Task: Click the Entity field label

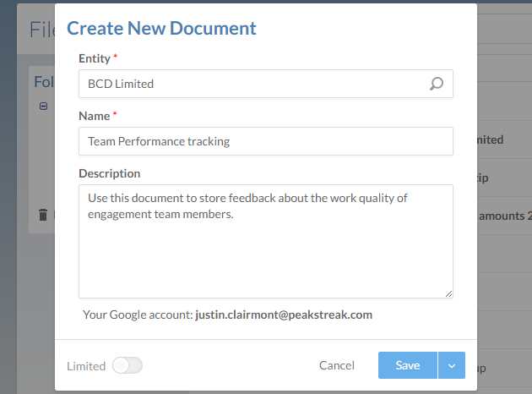Action: point(95,57)
